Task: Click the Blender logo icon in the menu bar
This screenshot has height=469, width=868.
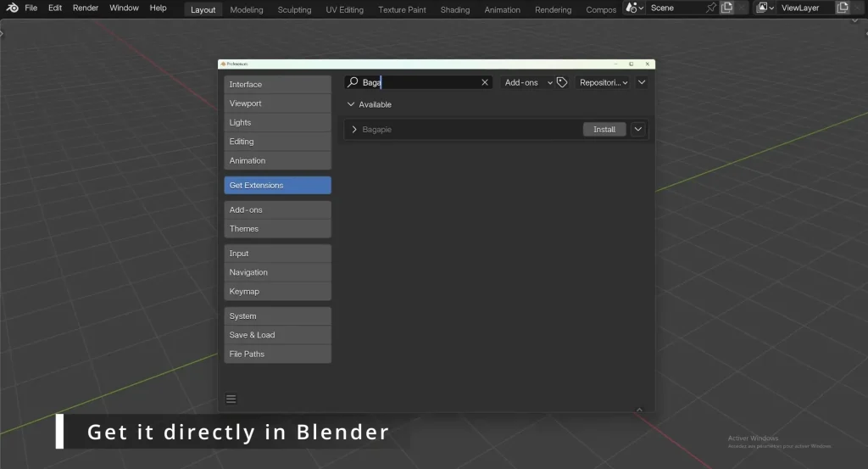Action: [13, 8]
